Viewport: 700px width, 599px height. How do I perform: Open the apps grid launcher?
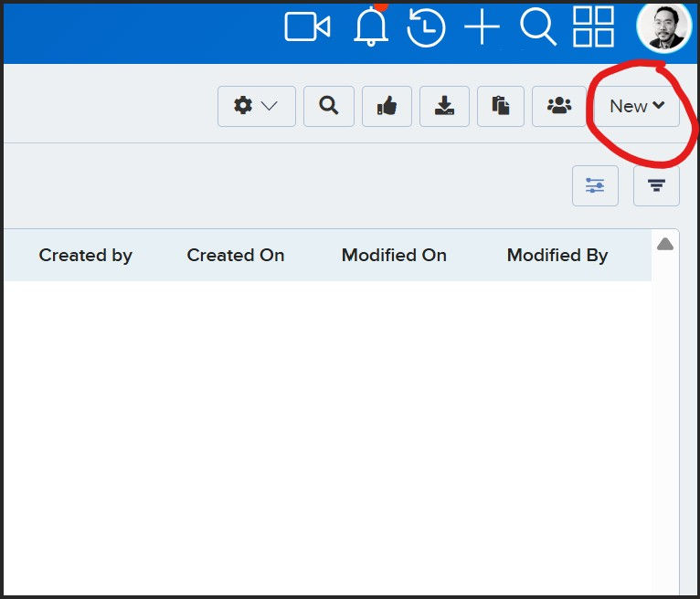593,26
